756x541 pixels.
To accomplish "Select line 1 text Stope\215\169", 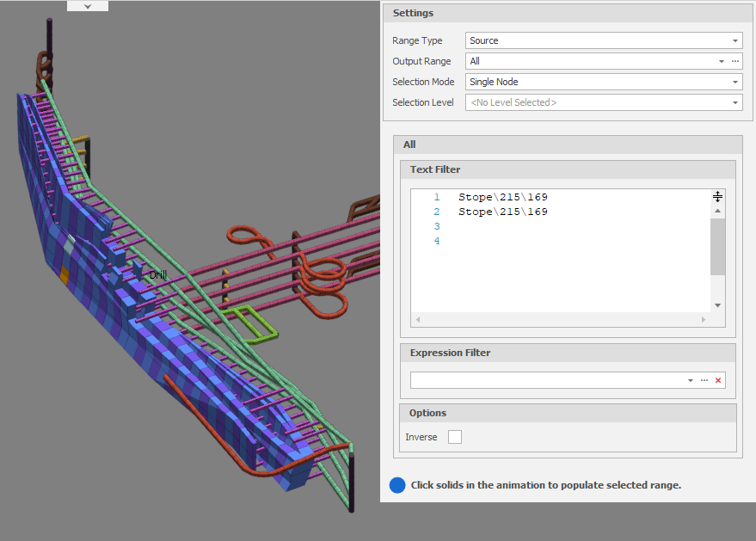I will [503, 197].
